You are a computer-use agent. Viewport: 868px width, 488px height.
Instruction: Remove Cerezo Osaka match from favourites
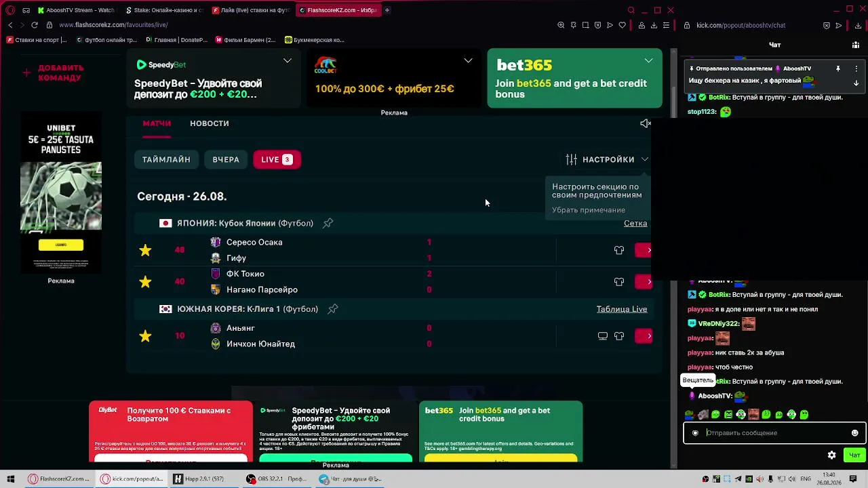(x=145, y=250)
